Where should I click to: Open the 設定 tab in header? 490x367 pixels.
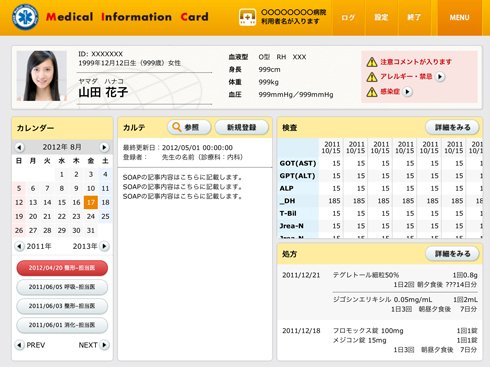tap(381, 17)
